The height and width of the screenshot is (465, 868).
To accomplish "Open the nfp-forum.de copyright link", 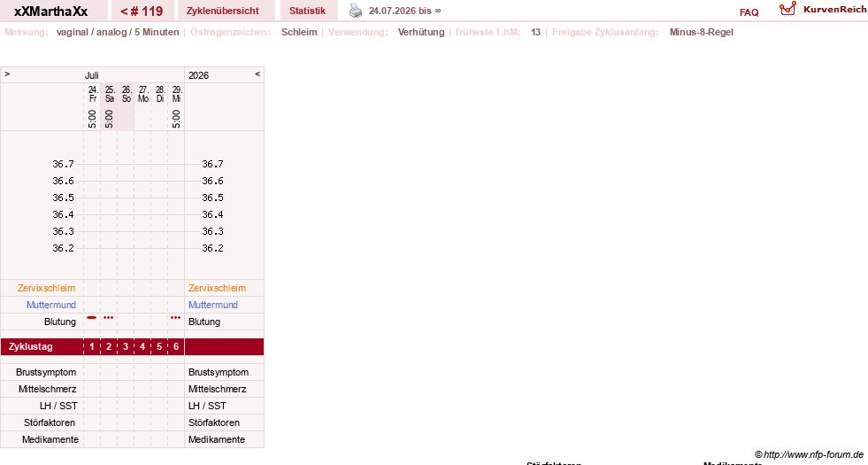I will click(809, 454).
